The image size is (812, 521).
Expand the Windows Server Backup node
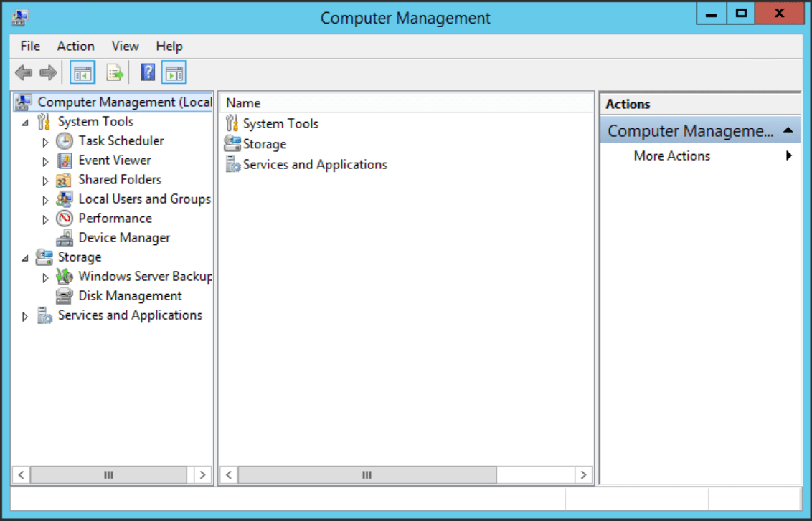(44, 277)
